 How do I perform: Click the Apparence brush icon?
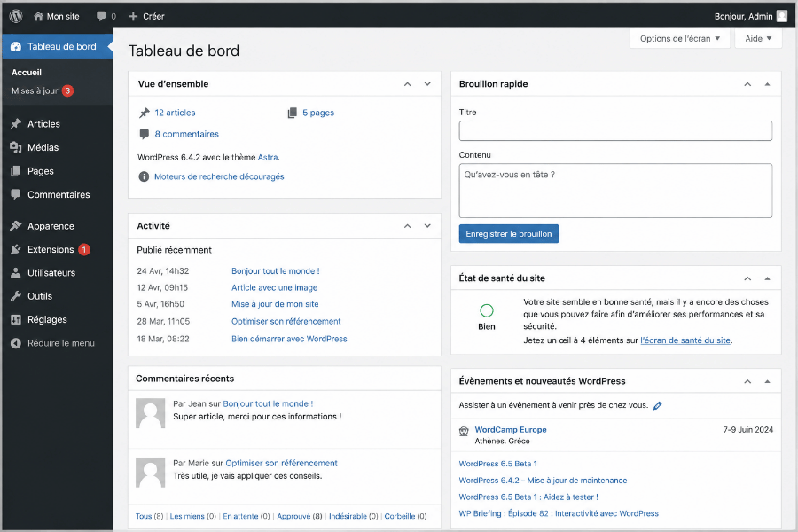coord(16,226)
